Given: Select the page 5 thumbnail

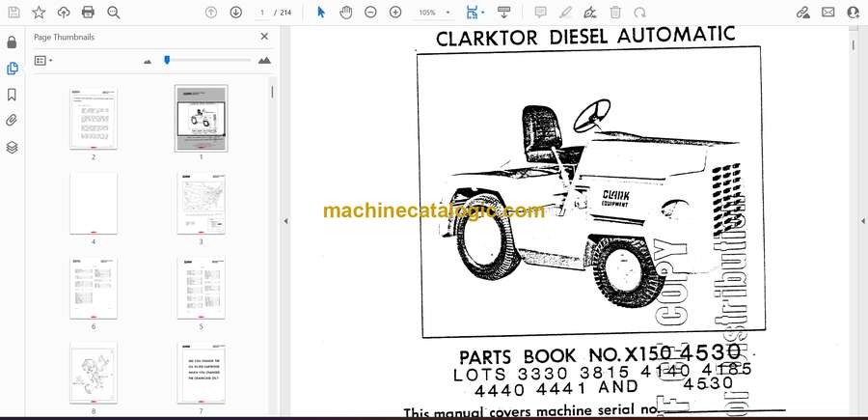Looking at the screenshot, I should [201, 288].
